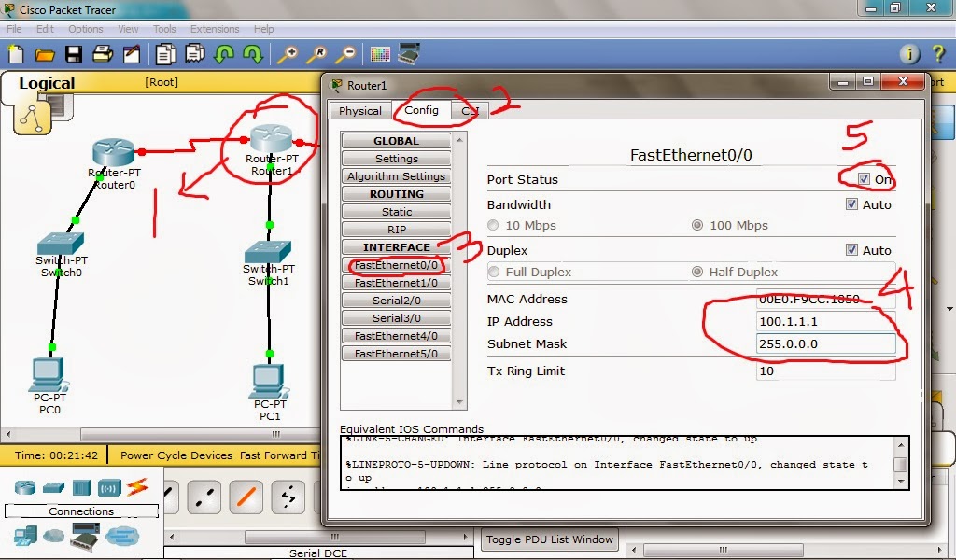956x560 pixels.
Task: Save the project with the floppy icon
Action: point(74,54)
